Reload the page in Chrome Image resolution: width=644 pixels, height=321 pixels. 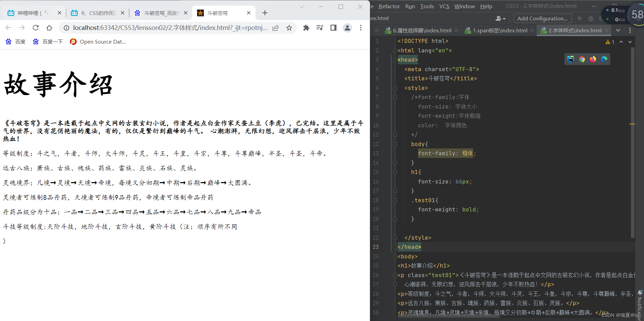coord(36,28)
